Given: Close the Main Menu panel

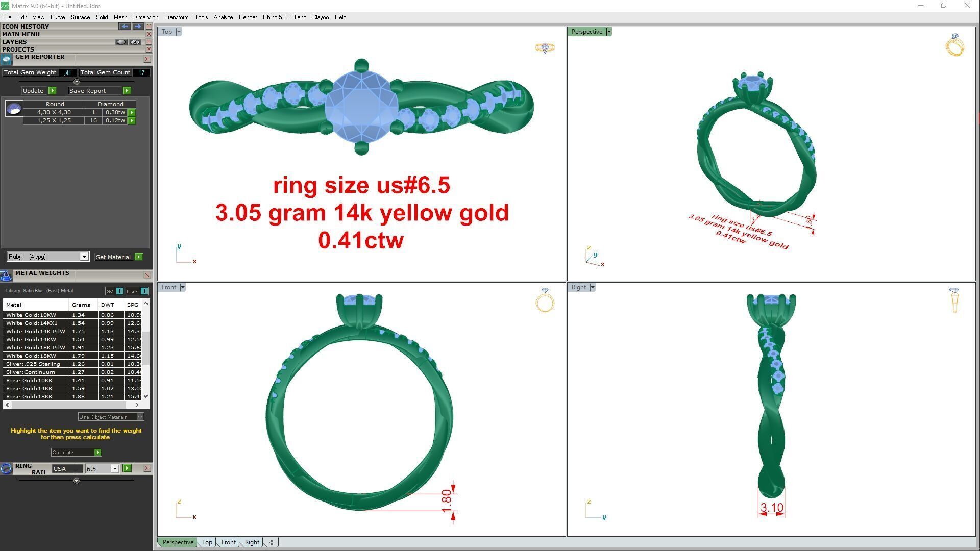Looking at the screenshot, I should [x=149, y=34].
